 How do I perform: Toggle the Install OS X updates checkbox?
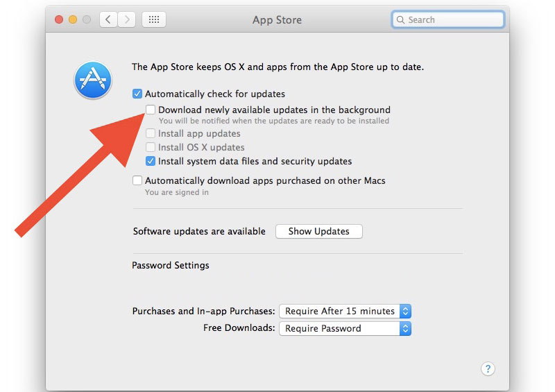pyautogui.click(x=151, y=147)
